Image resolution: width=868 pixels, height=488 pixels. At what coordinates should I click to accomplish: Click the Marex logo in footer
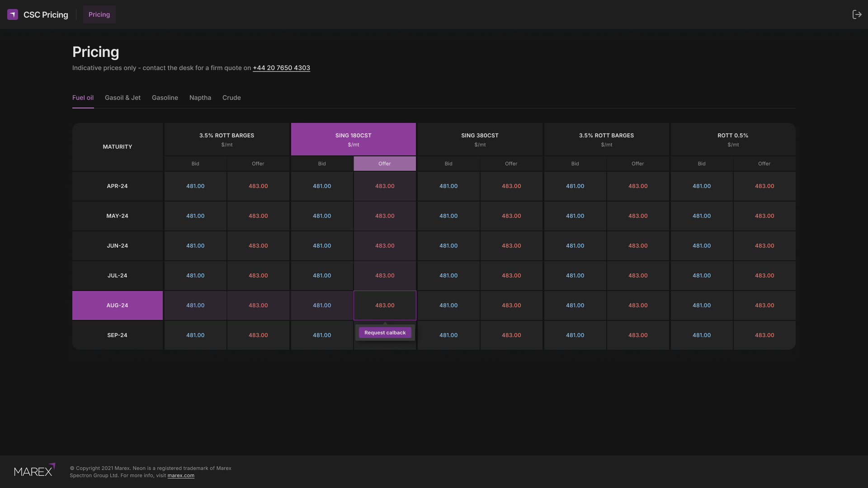pos(35,470)
